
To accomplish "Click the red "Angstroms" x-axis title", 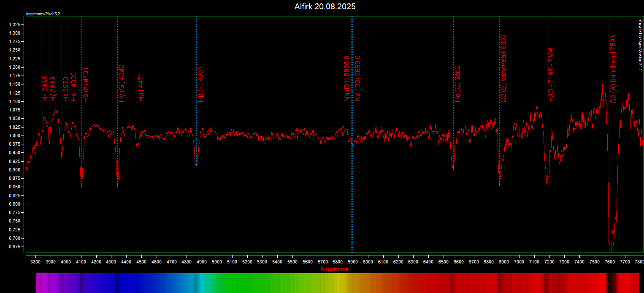I will pos(334,269).
